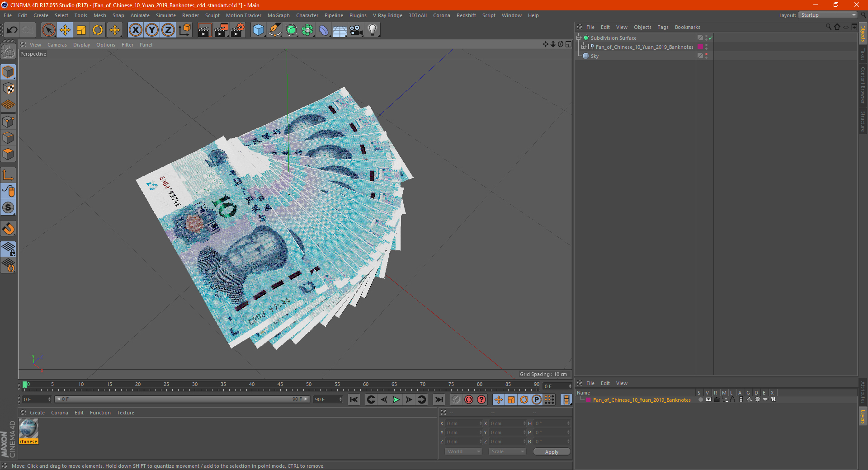The width and height of the screenshot is (868, 470).
Task: Open the World coordinate dropdown
Action: tap(464, 451)
